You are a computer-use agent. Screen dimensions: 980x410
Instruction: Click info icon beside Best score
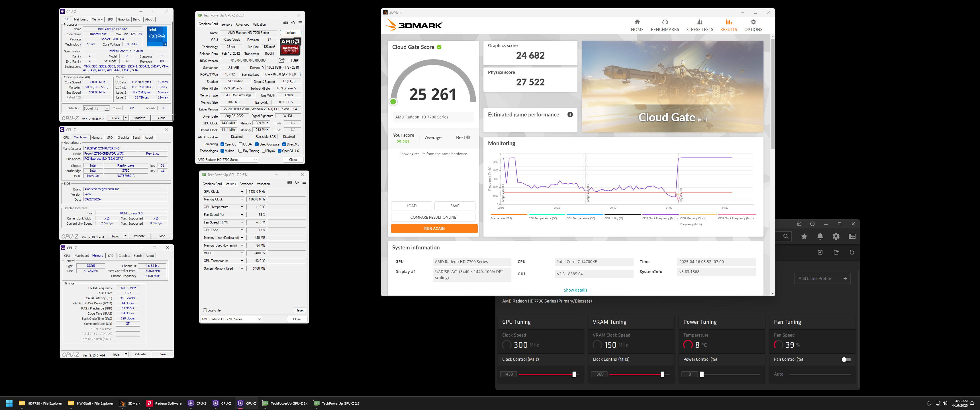(468, 137)
